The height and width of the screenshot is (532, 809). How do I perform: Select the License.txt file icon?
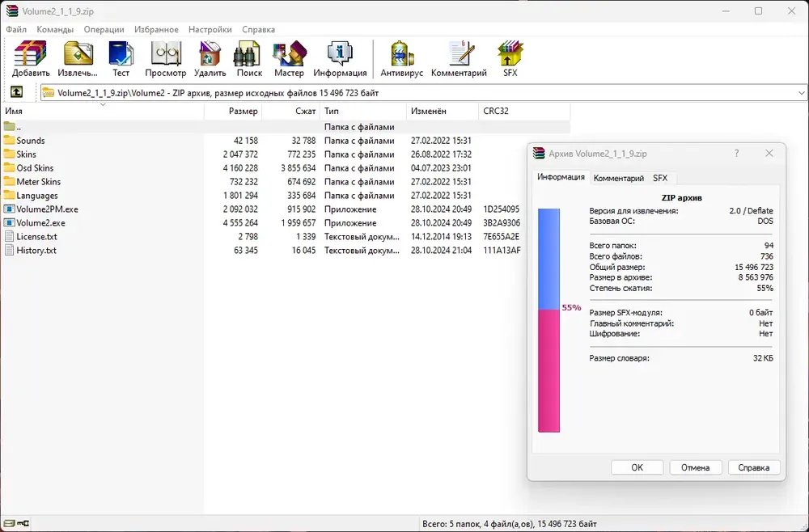(x=9, y=237)
